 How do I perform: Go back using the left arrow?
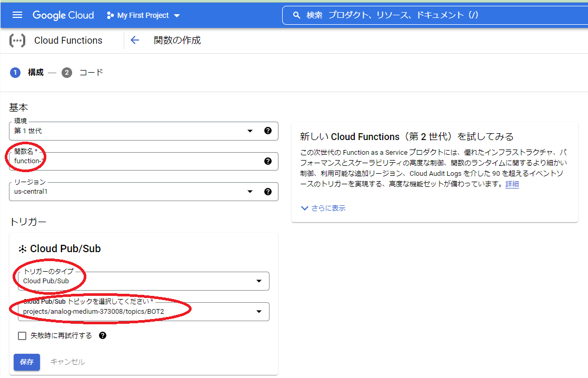(135, 40)
